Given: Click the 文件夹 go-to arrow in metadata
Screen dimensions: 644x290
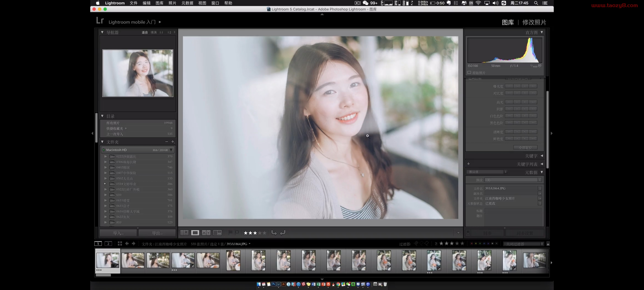Looking at the screenshot, I should point(540,198).
